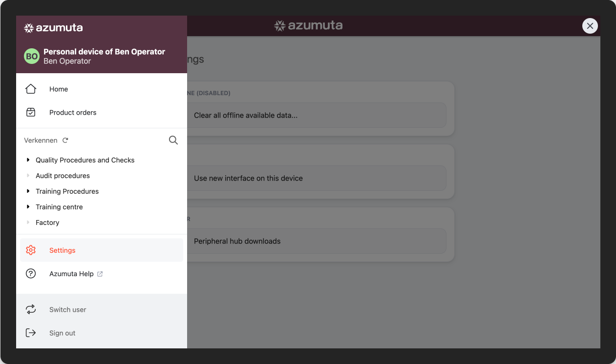This screenshot has height=364, width=616.
Task: Click the BO user avatar
Action: tap(32, 56)
